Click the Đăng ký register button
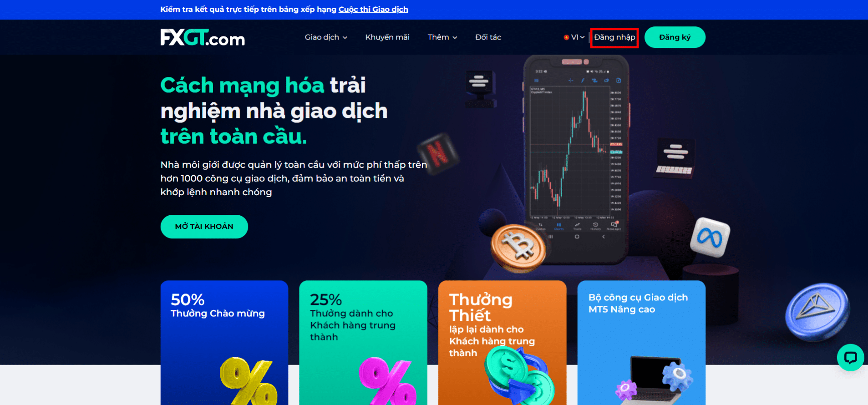This screenshot has width=868, height=405. click(675, 37)
